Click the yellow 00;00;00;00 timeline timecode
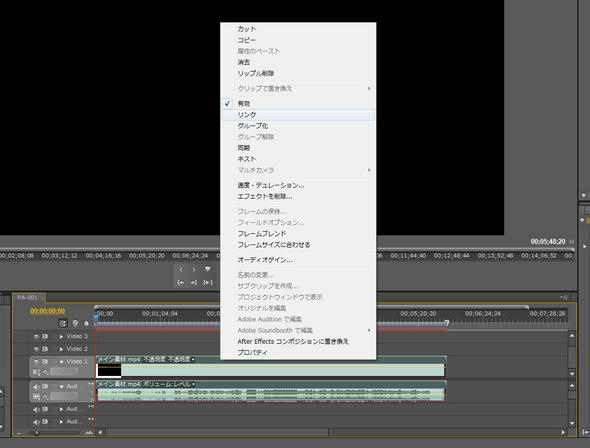The width and height of the screenshot is (590, 448). click(x=48, y=311)
